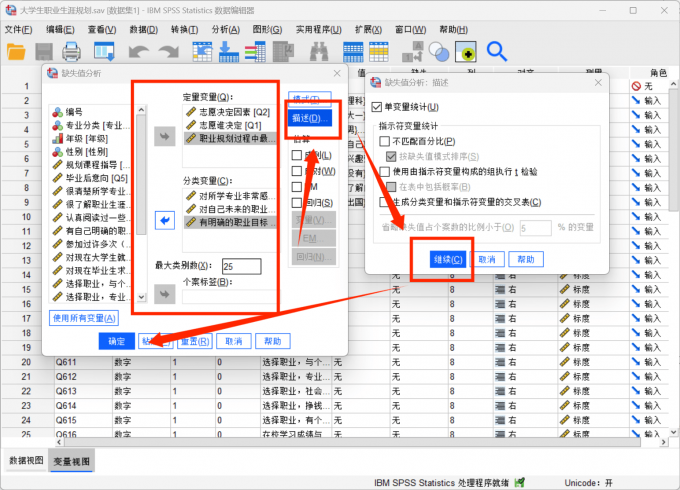Check 回归(S) estimation checkbox
Screen dimensions: 680x490
tap(297, 203)
